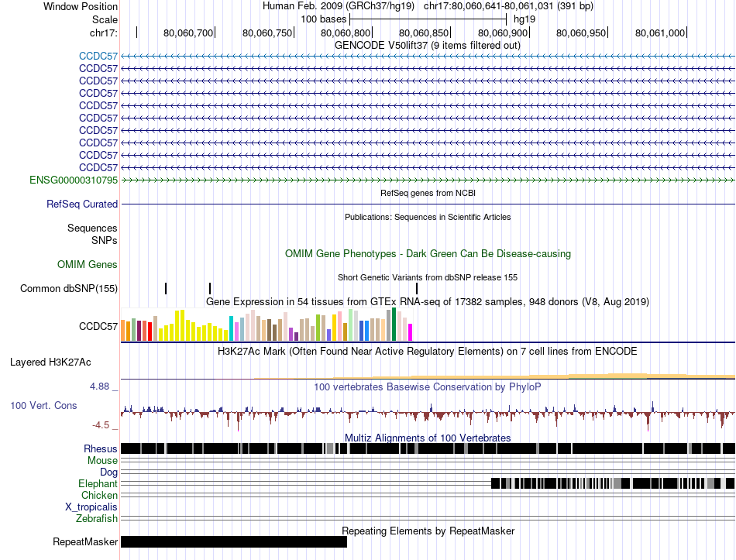736x560 pixels.
Task: Open the OMIM Genes track label
Action: [88, 265]
